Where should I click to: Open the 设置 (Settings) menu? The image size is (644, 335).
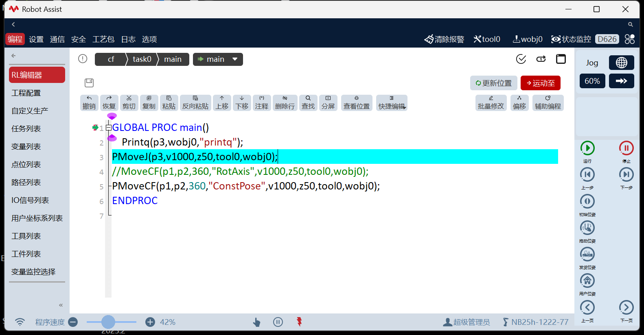pyautogui.click(x=36, y=39)
